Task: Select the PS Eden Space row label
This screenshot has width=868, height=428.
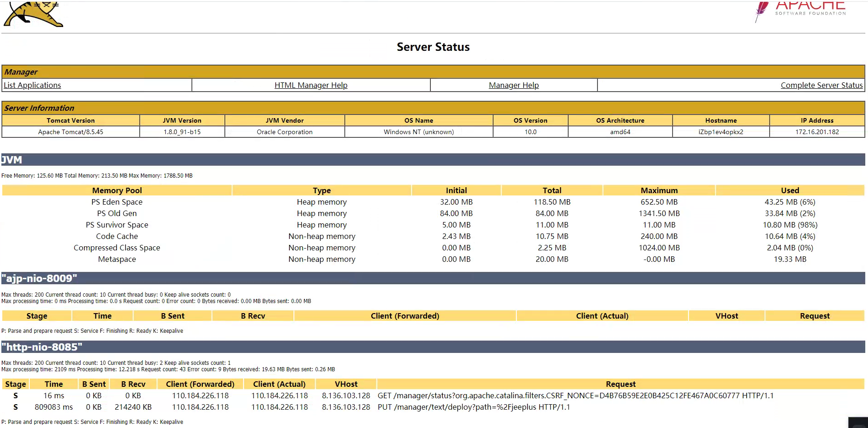Action: click(x=117, y=202)
